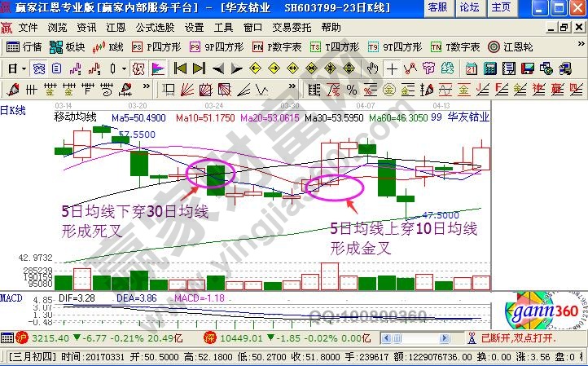
Task: Click the 移动均线 indicator label
Action: (75, 117)
